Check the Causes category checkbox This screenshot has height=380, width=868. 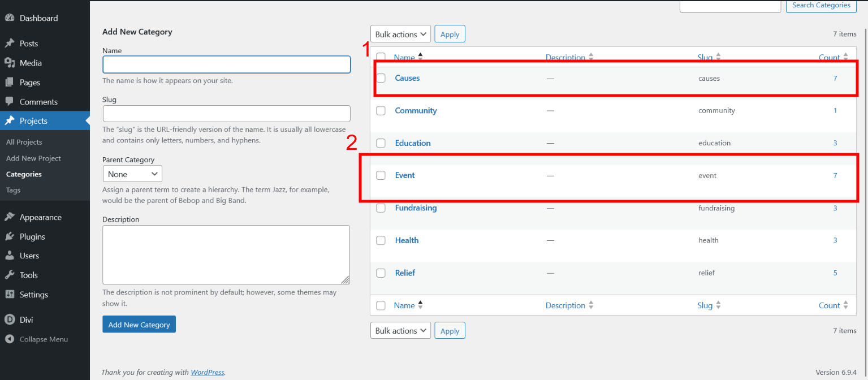(381, 78)
